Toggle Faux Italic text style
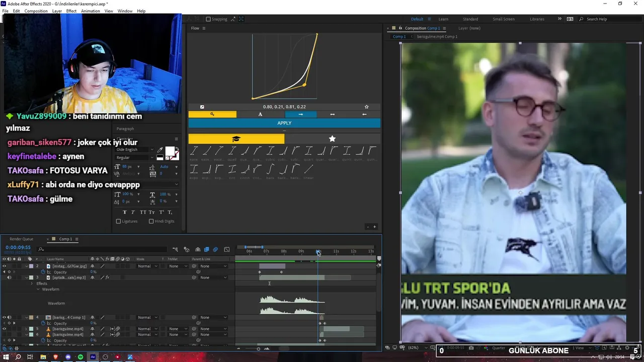The width and height of the screenshot is (644, 362). 134,212
